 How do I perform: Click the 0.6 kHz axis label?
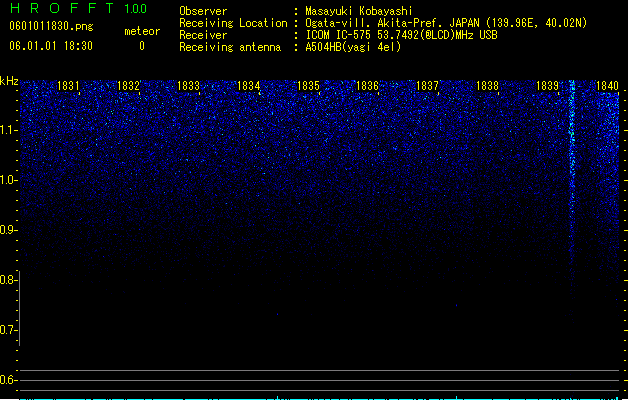click(8, 380)
